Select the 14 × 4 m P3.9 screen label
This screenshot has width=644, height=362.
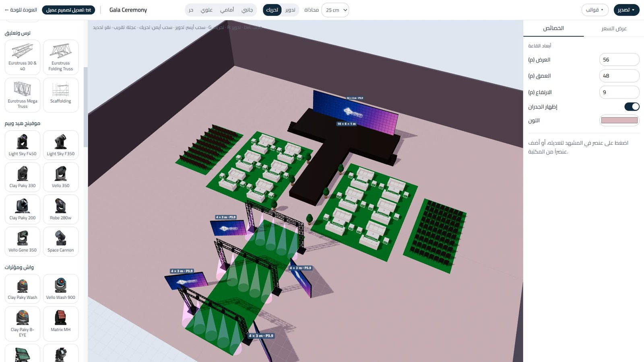[355, 98]
